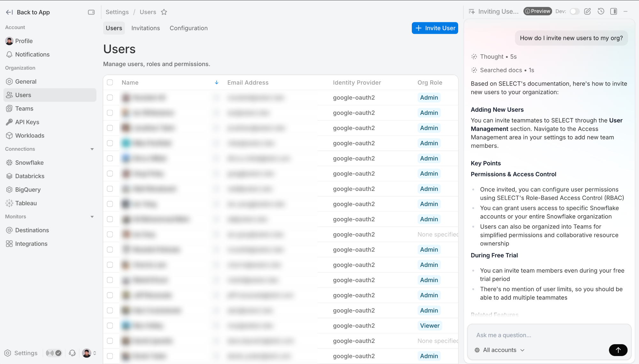Open the Configuration tab
This screenshot has width=639, height=364.
(x=189, y=28)
